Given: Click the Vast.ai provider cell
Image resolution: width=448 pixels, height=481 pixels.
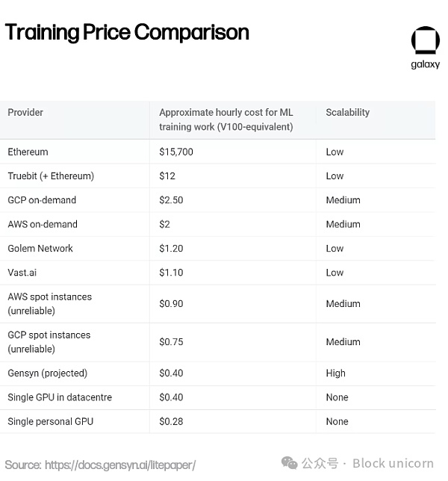Looking at the screenshot, I should [22, 273].
